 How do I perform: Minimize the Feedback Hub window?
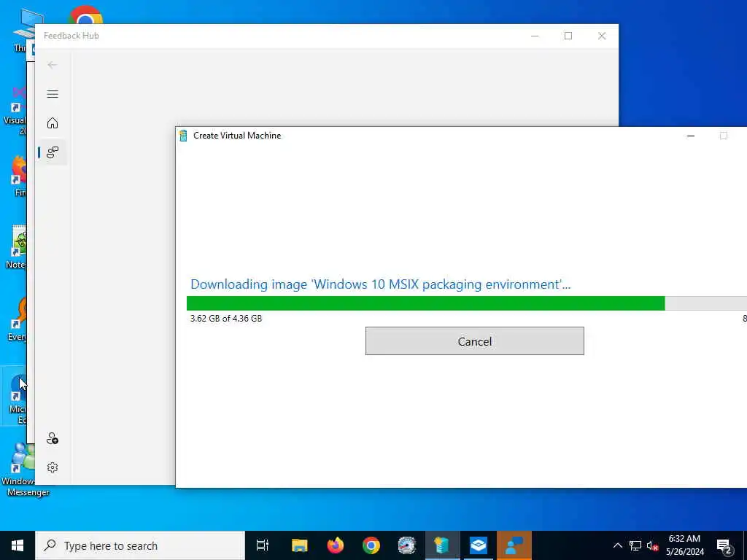[535, 36]
